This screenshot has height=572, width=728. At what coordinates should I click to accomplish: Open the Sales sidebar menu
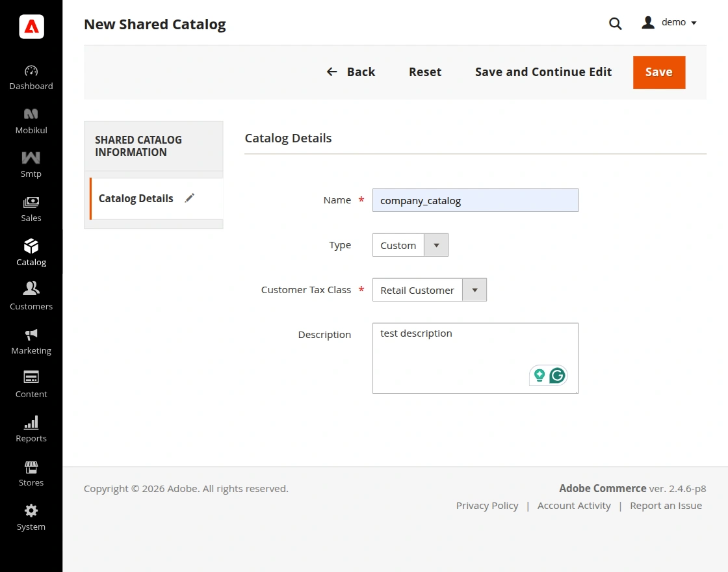click(31, 209)
